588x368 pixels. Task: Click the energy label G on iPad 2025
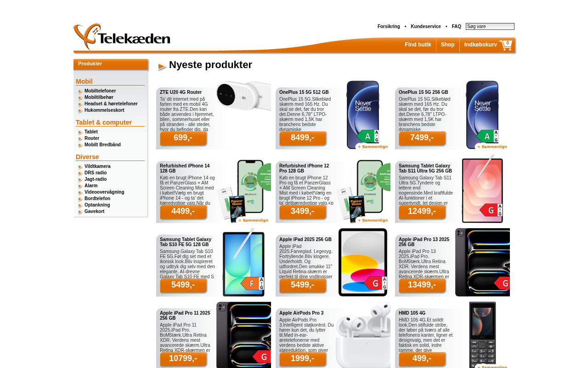(375, 284)
